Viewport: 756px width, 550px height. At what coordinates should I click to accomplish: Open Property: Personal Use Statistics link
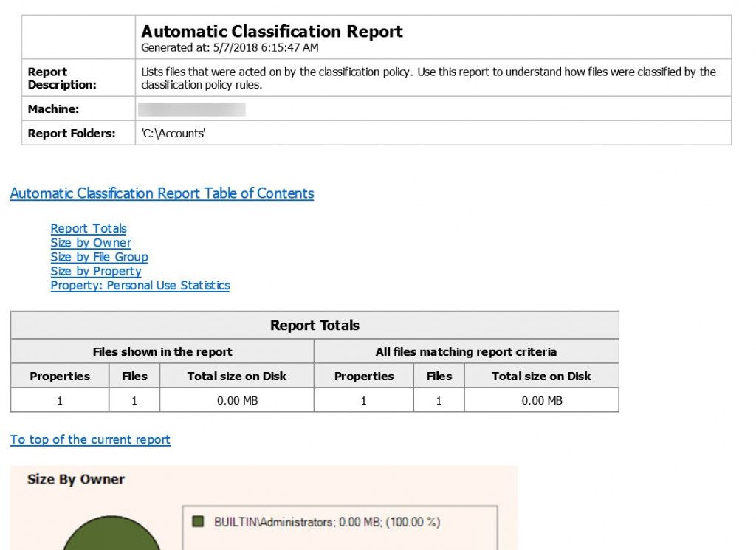(140, 286)
